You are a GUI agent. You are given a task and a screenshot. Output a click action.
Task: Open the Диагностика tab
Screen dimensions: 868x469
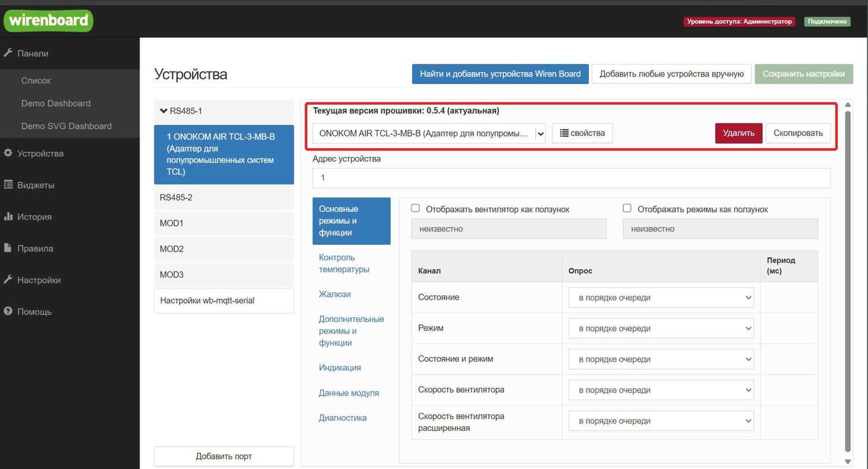343,417
